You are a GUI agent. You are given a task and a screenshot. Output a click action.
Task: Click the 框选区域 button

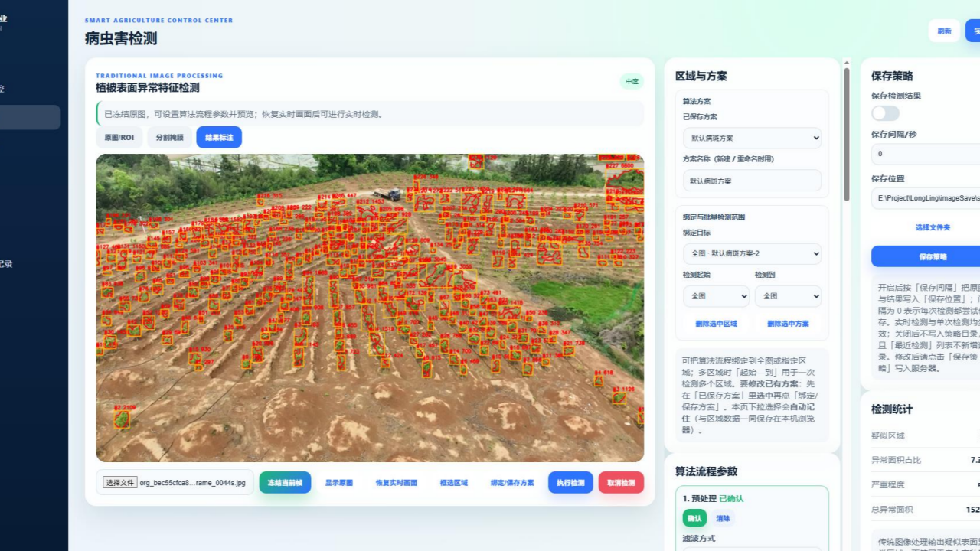point(454,483)
